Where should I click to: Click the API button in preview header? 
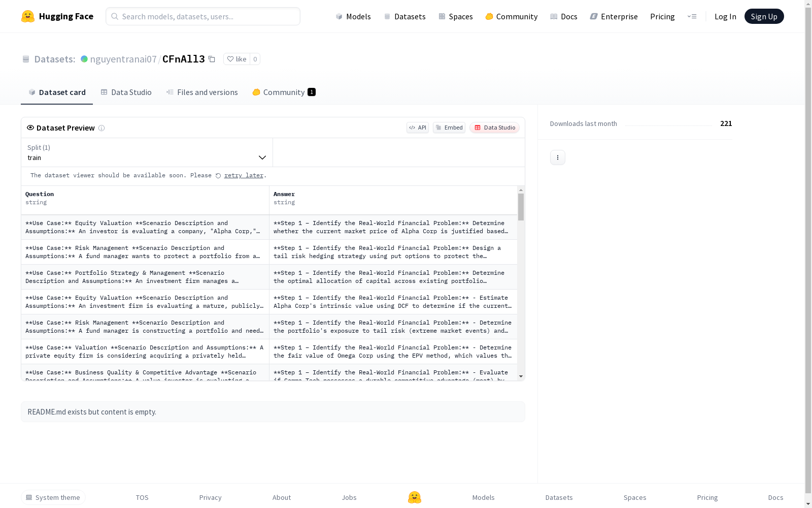tap(418, 128)
